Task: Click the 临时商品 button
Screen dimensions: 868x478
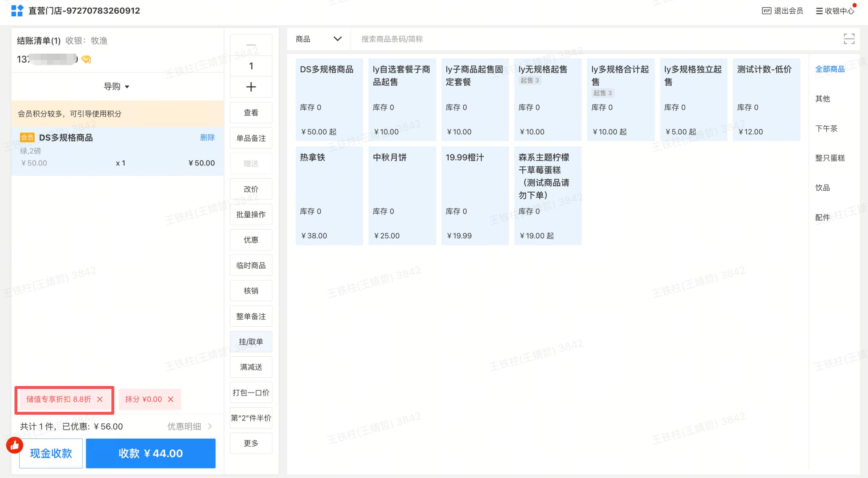Action: tap(251, 265)
